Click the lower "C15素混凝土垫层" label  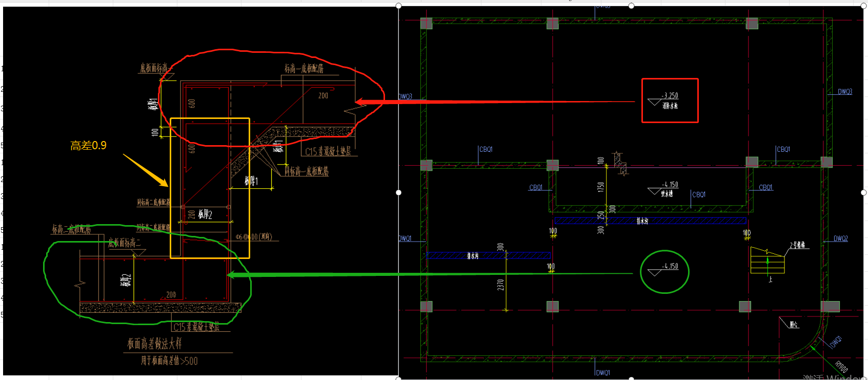click(196, 327)
